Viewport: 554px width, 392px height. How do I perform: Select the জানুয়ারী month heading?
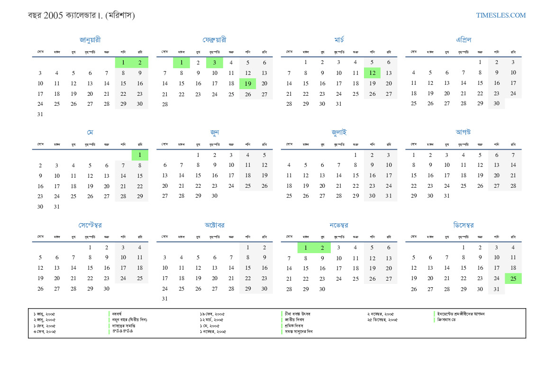click(x=90, y=40)
